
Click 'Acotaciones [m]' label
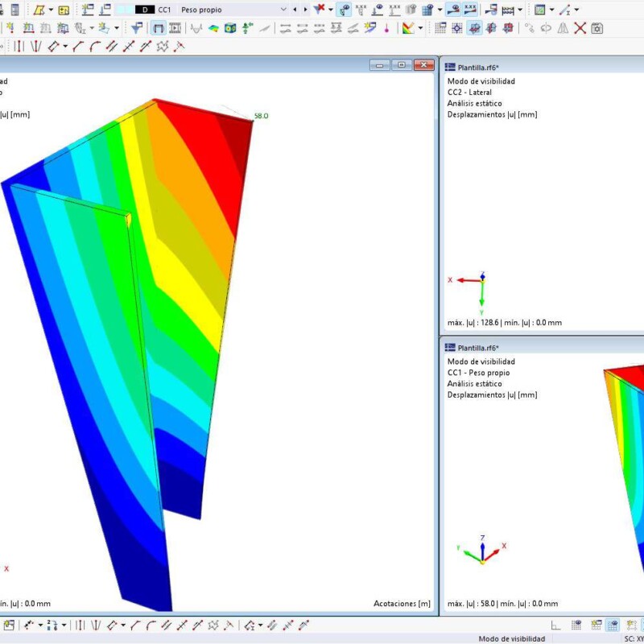pos(402,603)
